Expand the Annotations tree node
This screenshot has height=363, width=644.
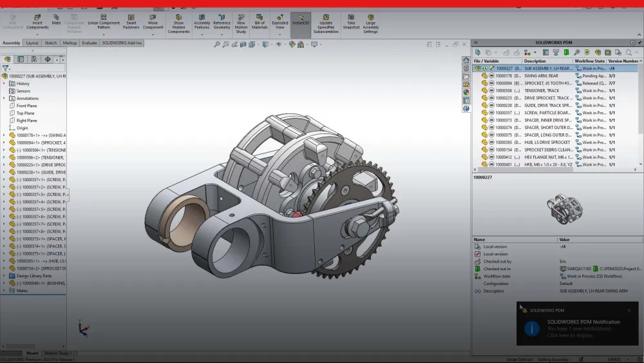coord(5,99)
